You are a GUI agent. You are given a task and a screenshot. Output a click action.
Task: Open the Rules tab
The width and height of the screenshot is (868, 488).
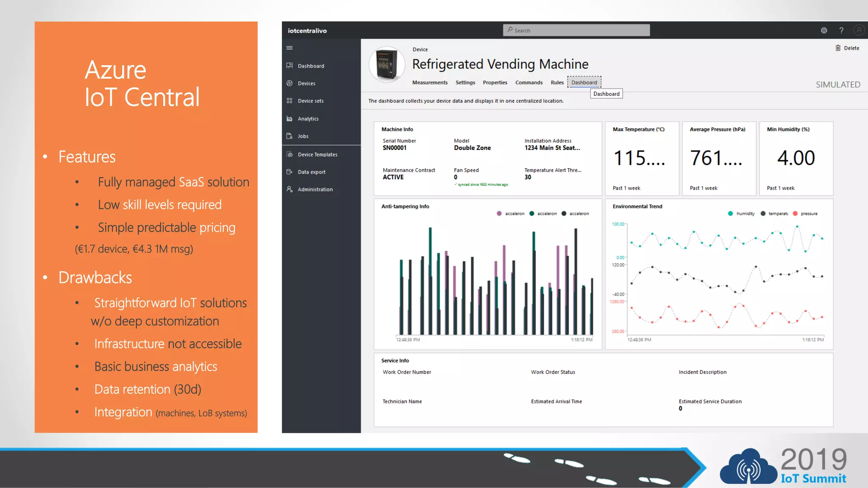[x=557, y=83]
